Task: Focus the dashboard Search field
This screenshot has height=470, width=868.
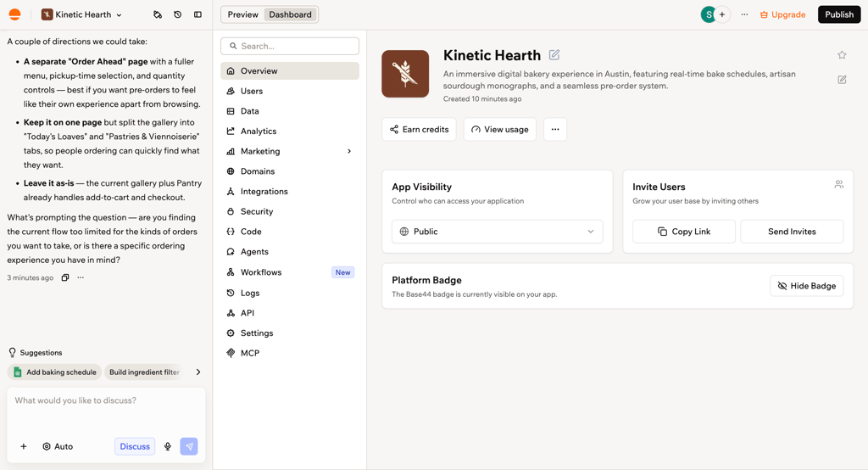Action: [290, 46]
